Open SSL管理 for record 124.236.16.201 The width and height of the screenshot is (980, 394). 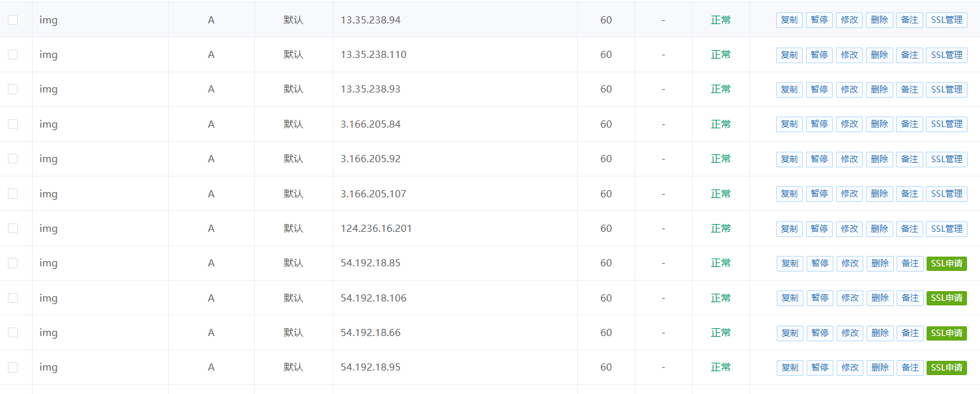pyautogui.click(x=946, y=229)
